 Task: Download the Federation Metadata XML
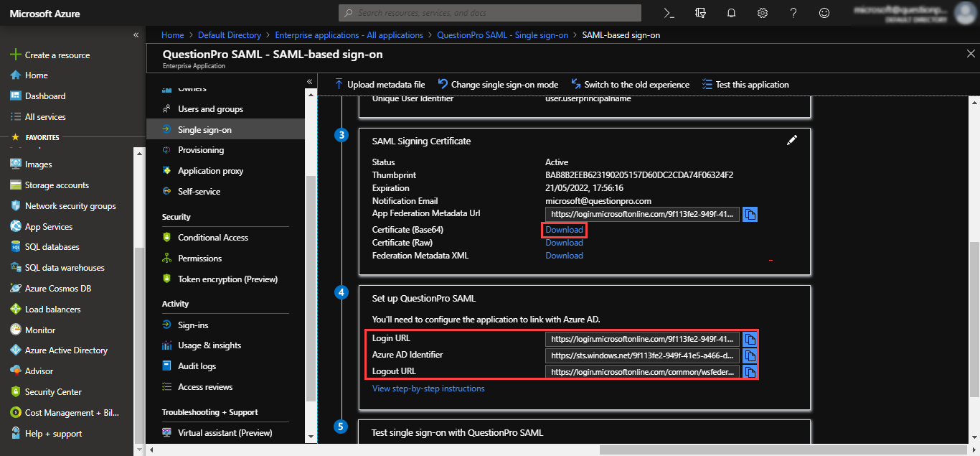point(564,256)
